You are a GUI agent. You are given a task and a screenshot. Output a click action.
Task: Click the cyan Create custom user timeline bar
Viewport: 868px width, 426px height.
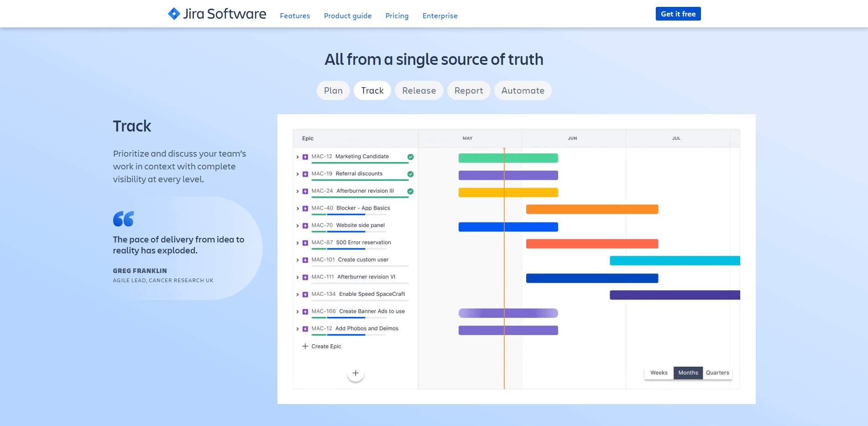click(x=675, y=261)
